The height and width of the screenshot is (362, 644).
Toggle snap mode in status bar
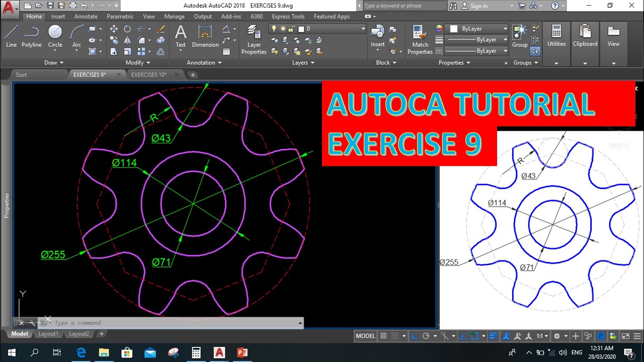[395, 336]
